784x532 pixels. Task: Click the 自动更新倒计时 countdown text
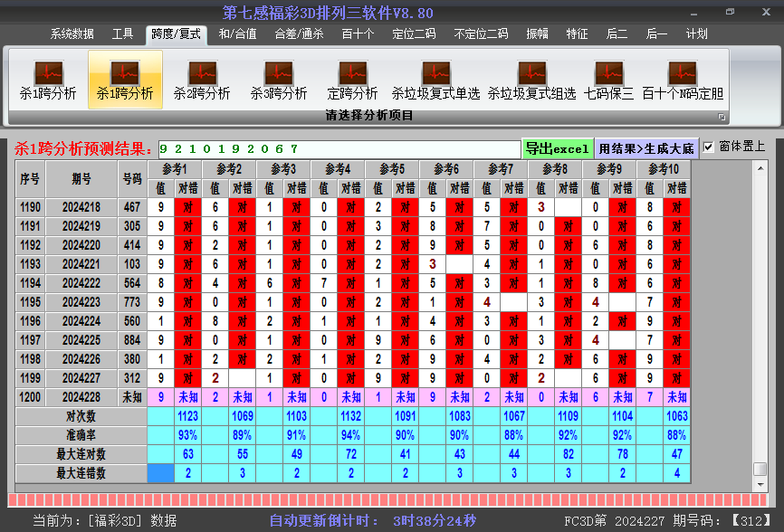pyautogui.click(x=372, y=521)
